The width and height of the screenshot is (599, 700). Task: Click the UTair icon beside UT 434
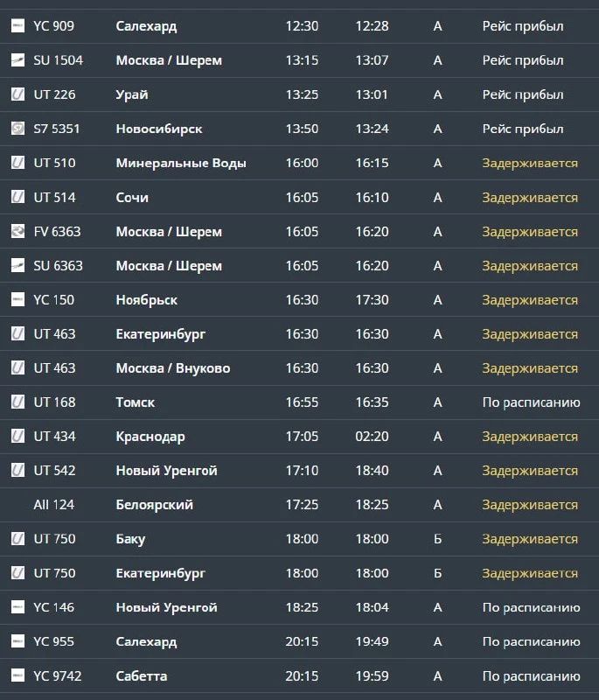pos(17,436)
